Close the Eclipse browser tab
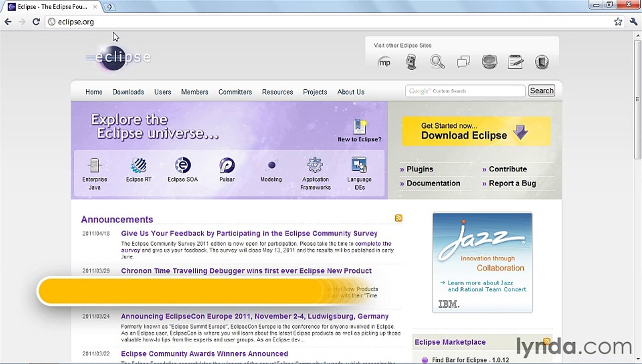 [95, 7]
